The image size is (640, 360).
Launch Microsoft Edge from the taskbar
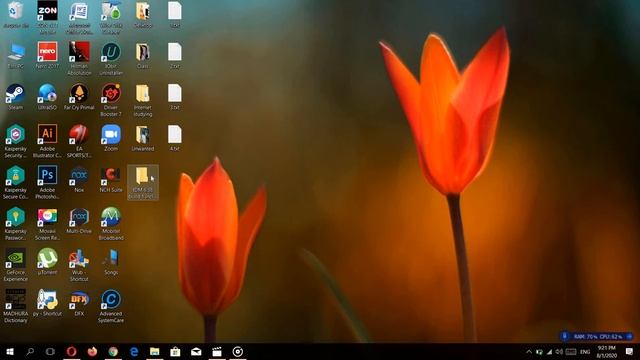click(134, 351)
